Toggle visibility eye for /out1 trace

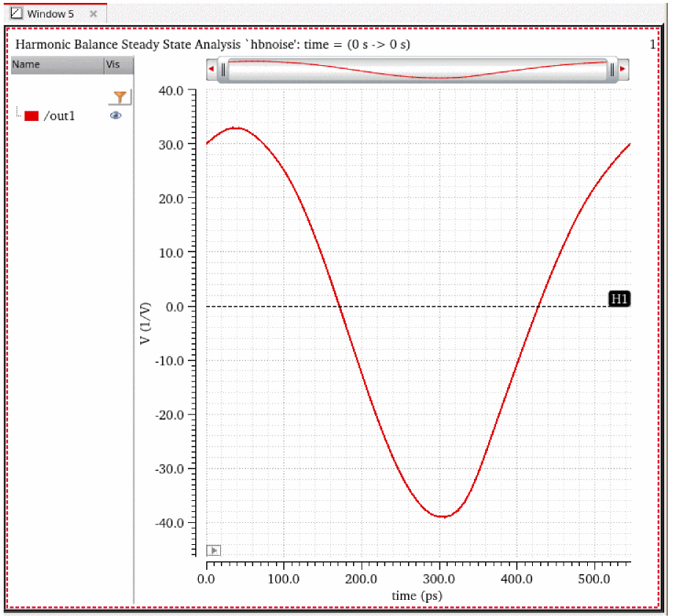tap(115, 116)
